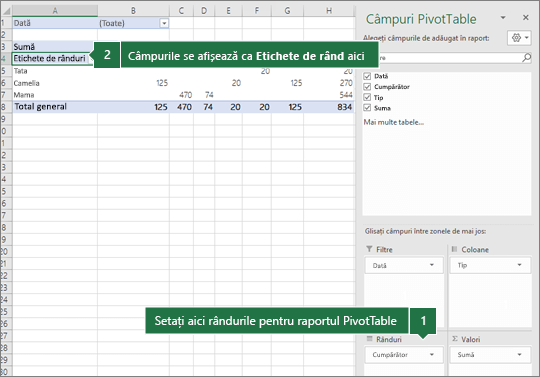The image size is (540, 377).
Task: Open the PivotTable fields settings gear menu
Action: [519, 38]
